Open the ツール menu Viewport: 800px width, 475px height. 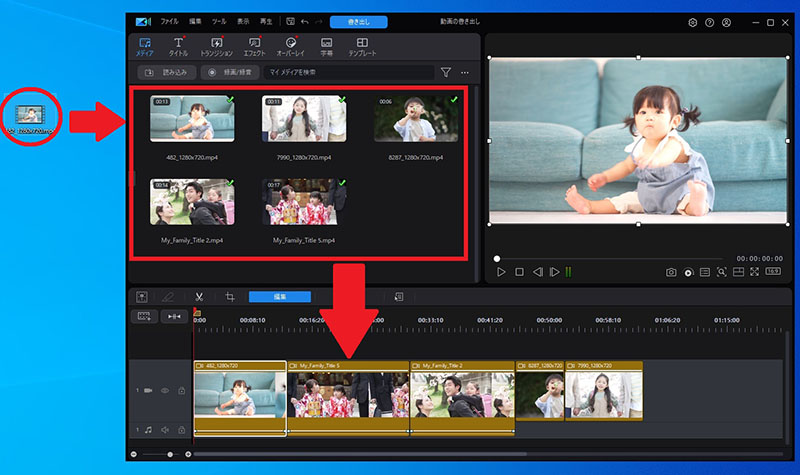coord(219,21)
